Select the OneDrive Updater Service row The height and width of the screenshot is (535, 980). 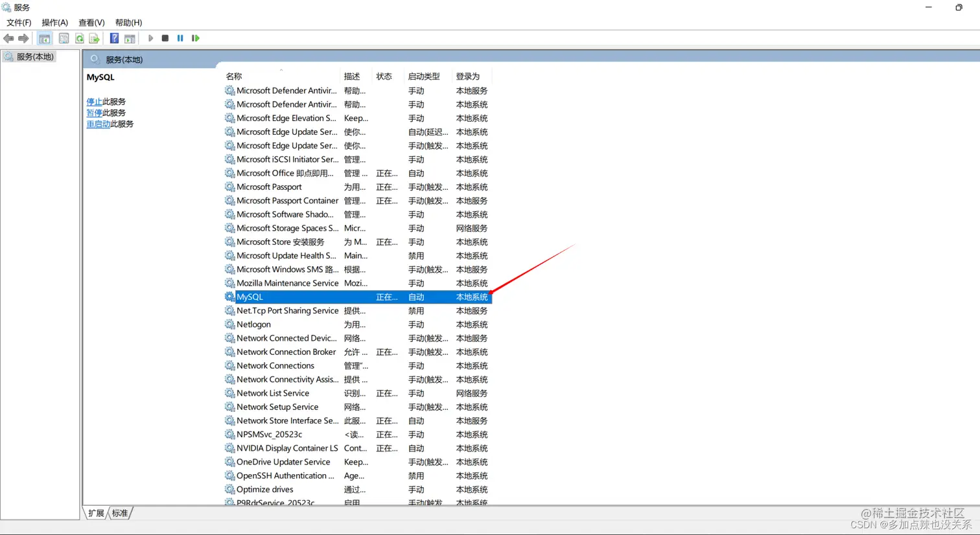pos(358,462)
